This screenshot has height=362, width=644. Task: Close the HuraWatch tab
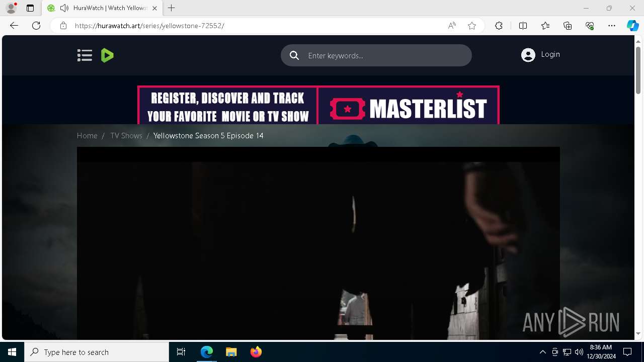pos(154,8)
